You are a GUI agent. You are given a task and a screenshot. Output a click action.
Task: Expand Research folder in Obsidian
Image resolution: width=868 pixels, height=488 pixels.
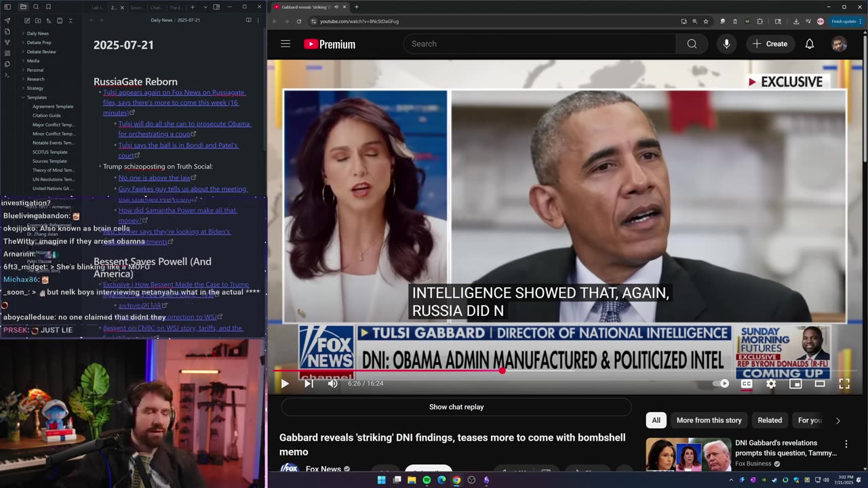coord(35,79)
